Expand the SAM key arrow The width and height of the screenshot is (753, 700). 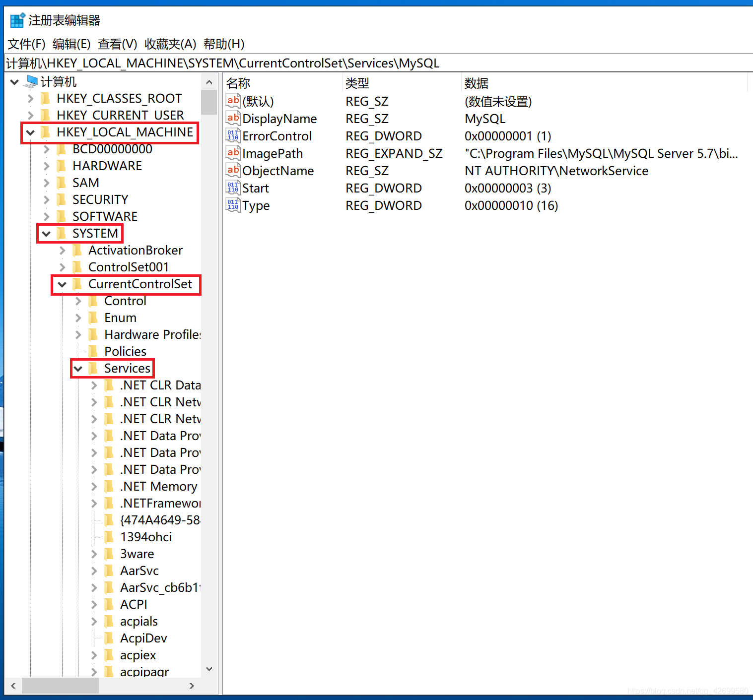click(47, 183)
